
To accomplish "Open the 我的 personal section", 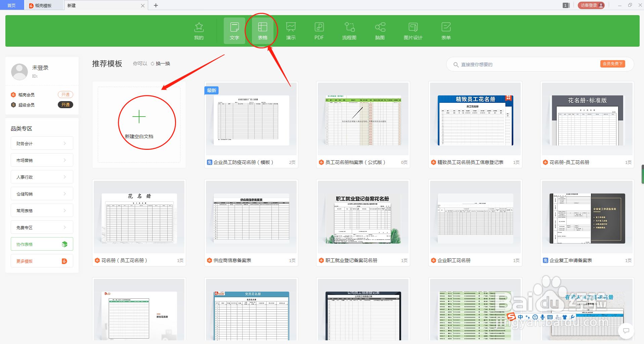I will (x=199, y=31).
